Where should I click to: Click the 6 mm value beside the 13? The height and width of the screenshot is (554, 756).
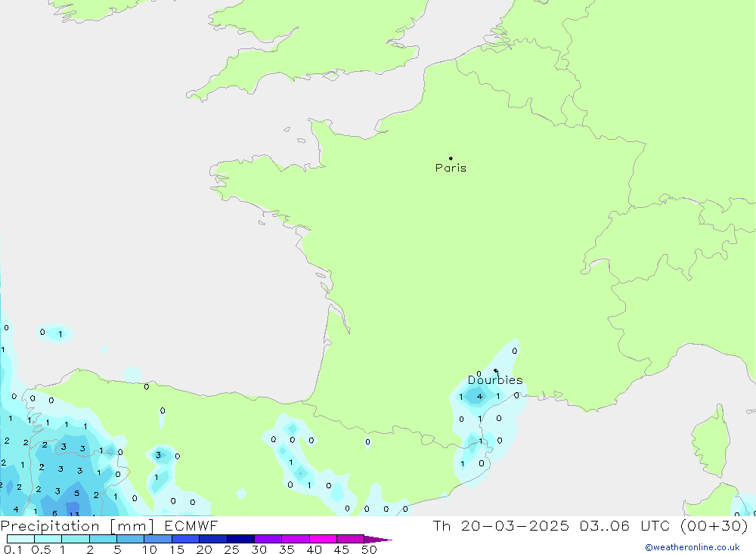(54, 513)
